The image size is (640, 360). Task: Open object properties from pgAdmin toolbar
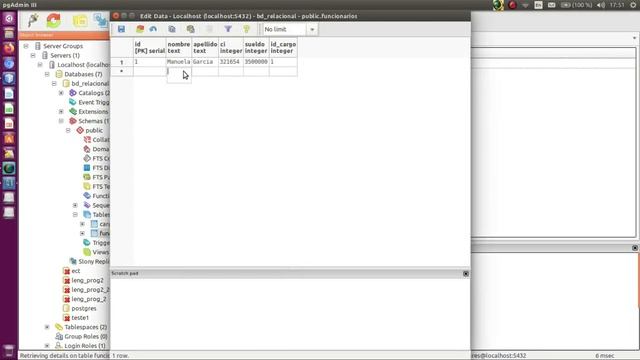coord(80,20)
